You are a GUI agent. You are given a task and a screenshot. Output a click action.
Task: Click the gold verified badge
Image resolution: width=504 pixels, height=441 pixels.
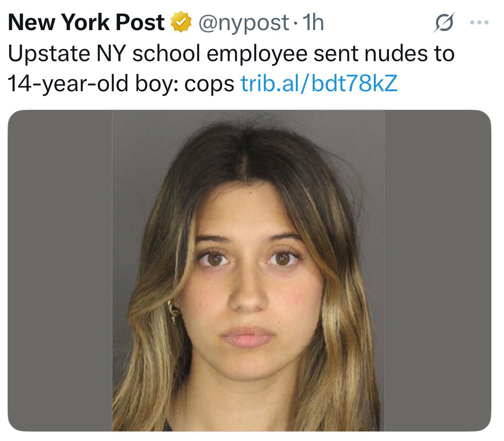(181, 22)
